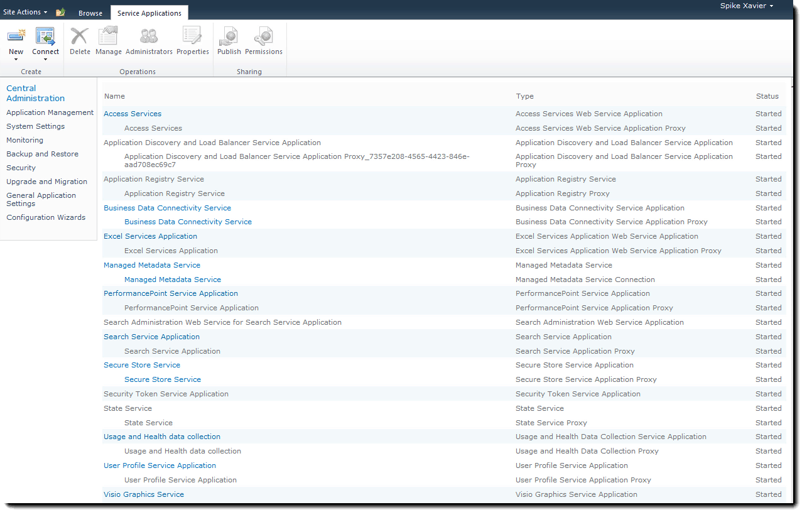The height and width of the screenshot is (522, 812).
Task: Click type text Visio Graphics Service Application
Action: [577, 494]
